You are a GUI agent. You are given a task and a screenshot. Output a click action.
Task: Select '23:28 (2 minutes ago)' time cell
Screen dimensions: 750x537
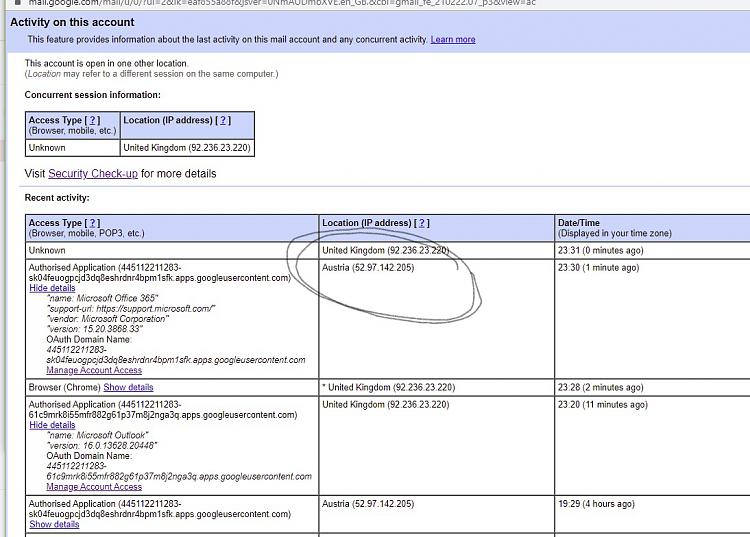pos(600,387)
